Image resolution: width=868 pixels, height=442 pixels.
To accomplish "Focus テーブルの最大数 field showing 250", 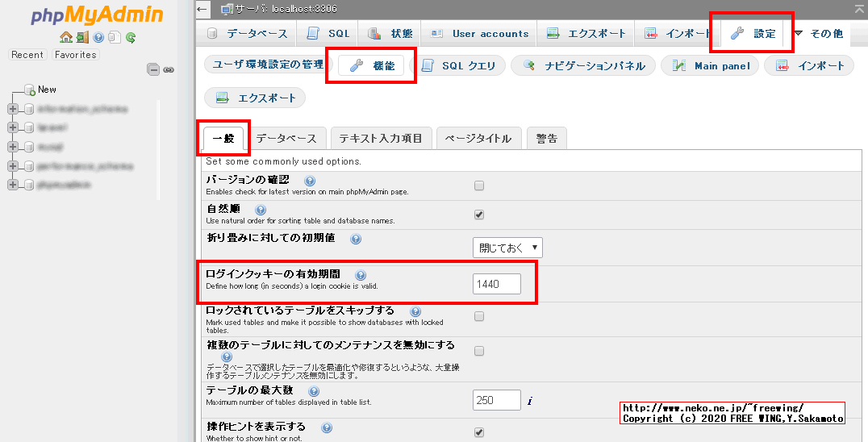I will pyautogui.click(x=497, y=400).
